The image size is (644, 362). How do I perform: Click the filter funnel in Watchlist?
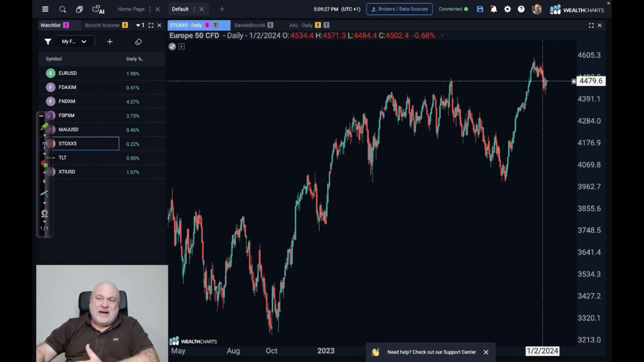click(48, 42)
